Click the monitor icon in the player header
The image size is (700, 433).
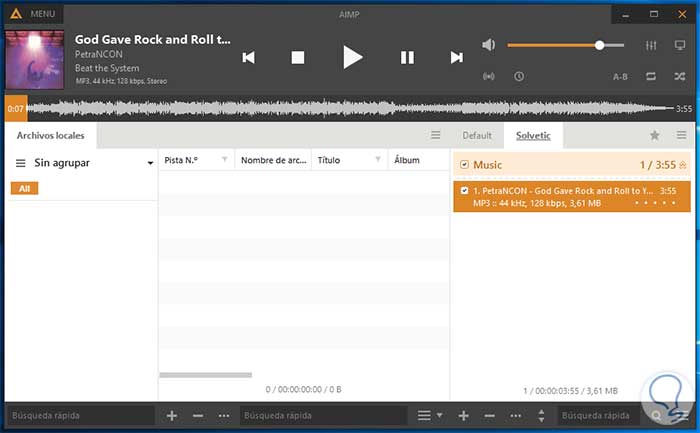(x=680, y=45)
